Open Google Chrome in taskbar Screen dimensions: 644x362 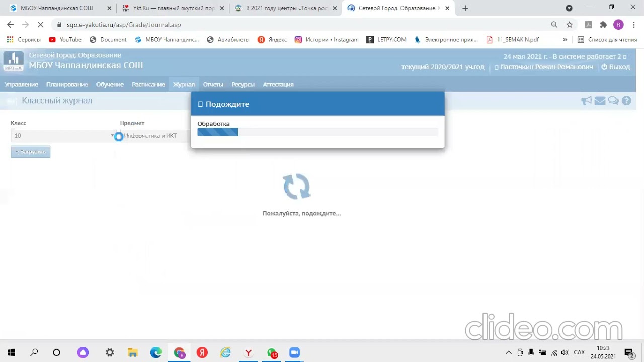[179, 353]
